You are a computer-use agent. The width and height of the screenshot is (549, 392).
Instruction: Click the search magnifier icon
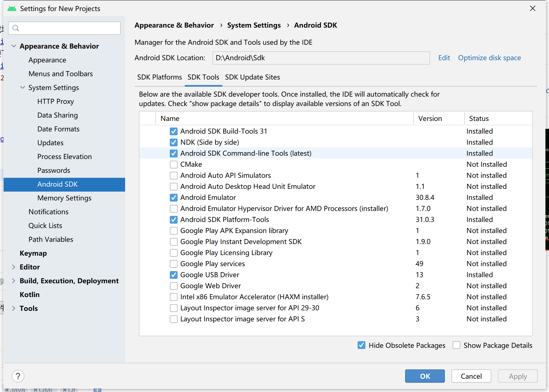pyautogui.click(x=16, y=28)
